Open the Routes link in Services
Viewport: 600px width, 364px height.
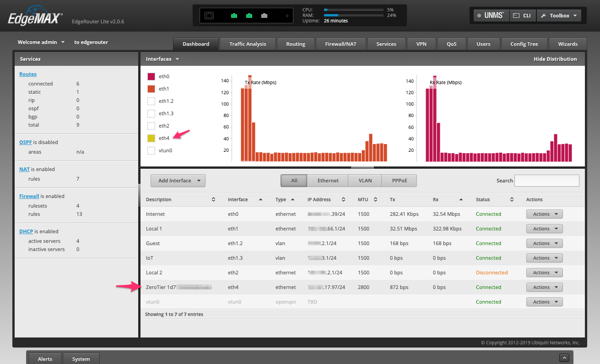pyautogui.click(x=28, y=74)
